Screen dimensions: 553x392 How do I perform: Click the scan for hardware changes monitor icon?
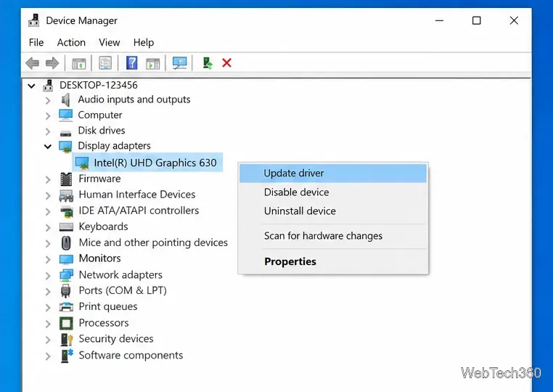(x=179, y=63)
